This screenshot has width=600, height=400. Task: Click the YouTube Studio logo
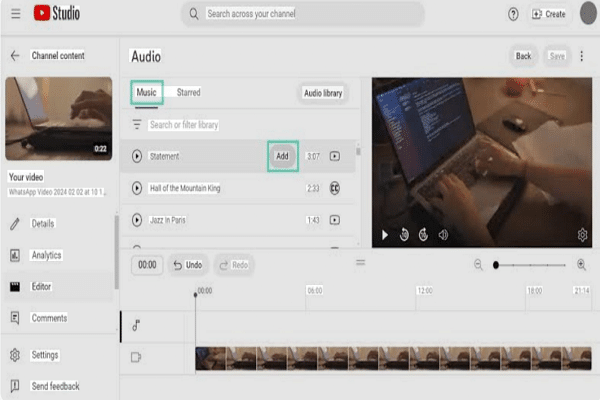tap(57, 13)
